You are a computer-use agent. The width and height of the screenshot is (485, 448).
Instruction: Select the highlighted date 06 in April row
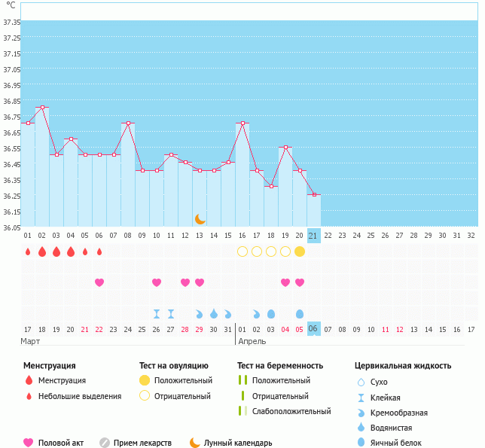click(314, 329)
